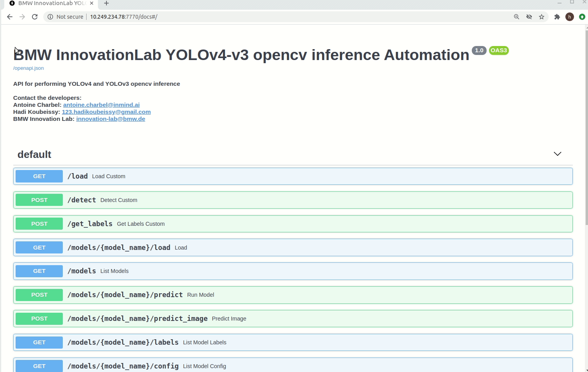Collapse the default section chevron
This screenshot has width=588, height=372.
[x=558, y=154]
